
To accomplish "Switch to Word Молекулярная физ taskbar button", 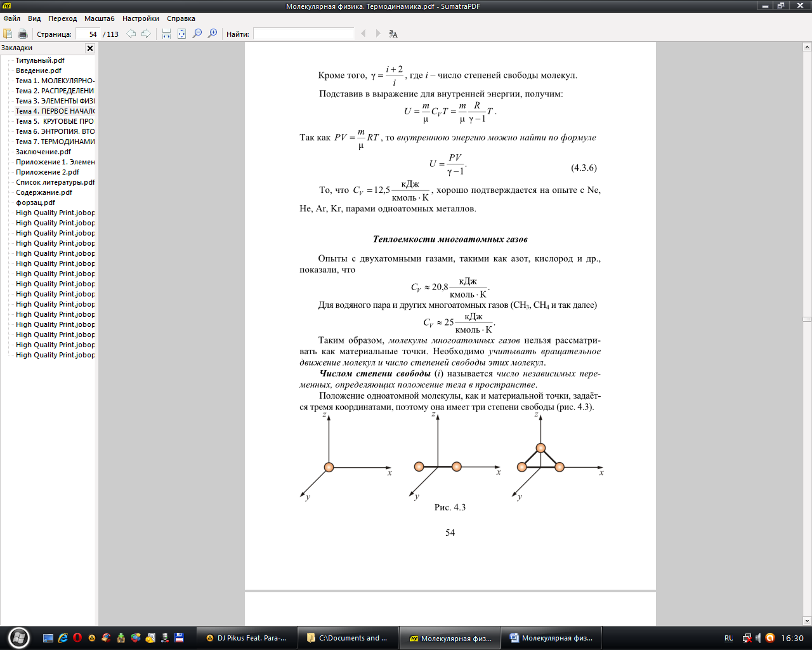I will coord(551,638).
